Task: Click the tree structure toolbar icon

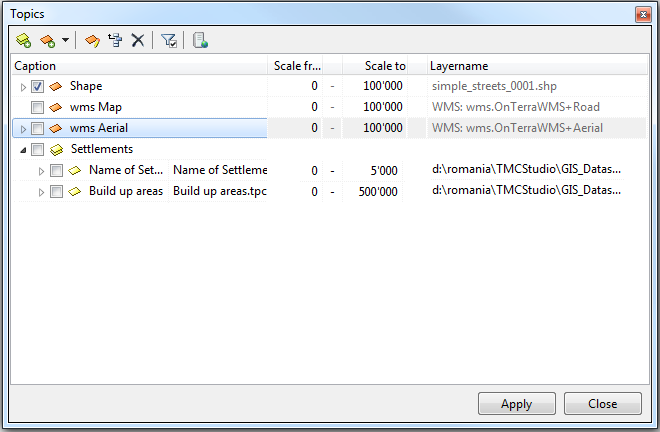Action: [115, 41]
